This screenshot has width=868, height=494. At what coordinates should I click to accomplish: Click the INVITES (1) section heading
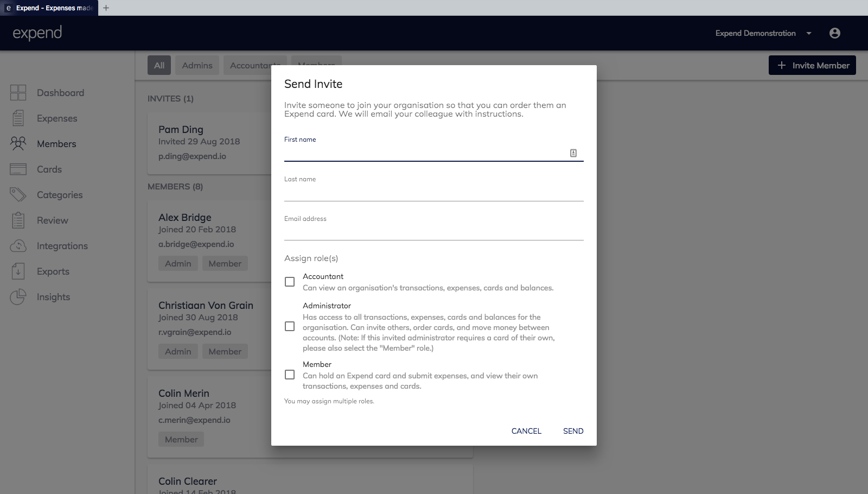170,99
